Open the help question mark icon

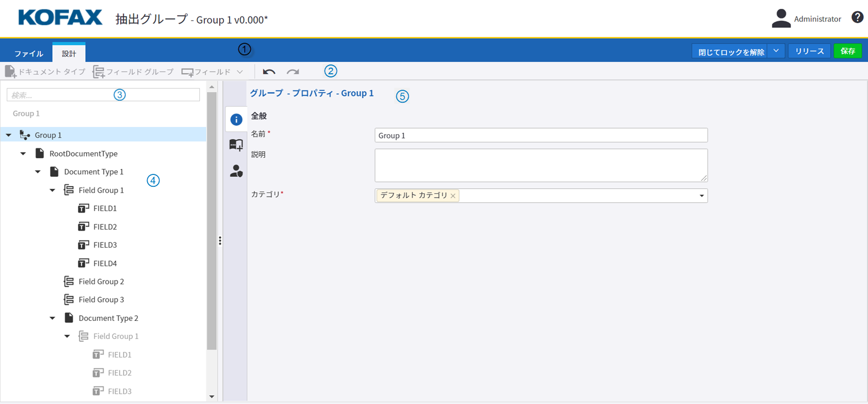pyautogui.click(x=857, y=18)
